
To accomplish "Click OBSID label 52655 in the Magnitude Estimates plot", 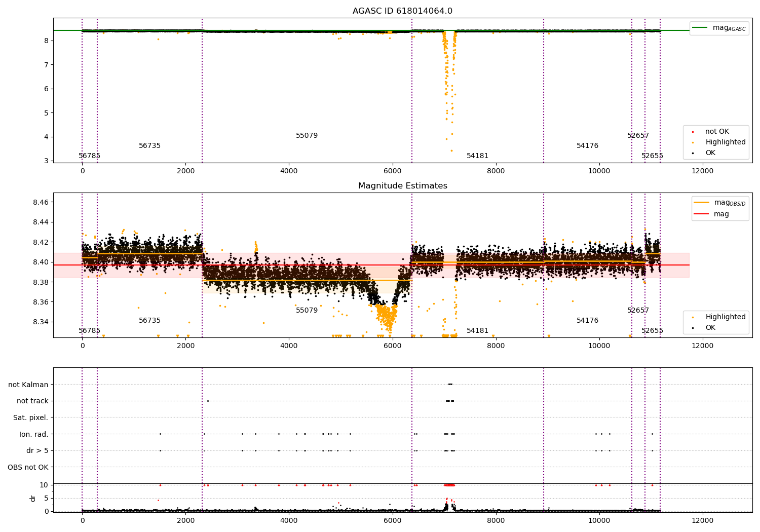I will click(653, 331).
